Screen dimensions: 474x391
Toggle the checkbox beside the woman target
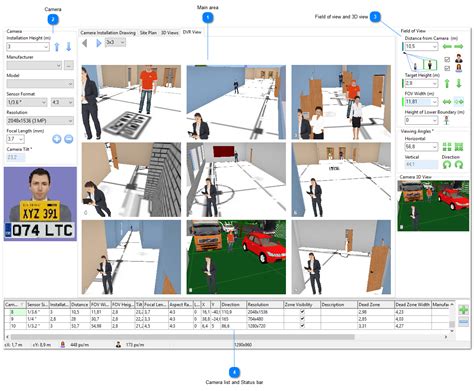447,68
